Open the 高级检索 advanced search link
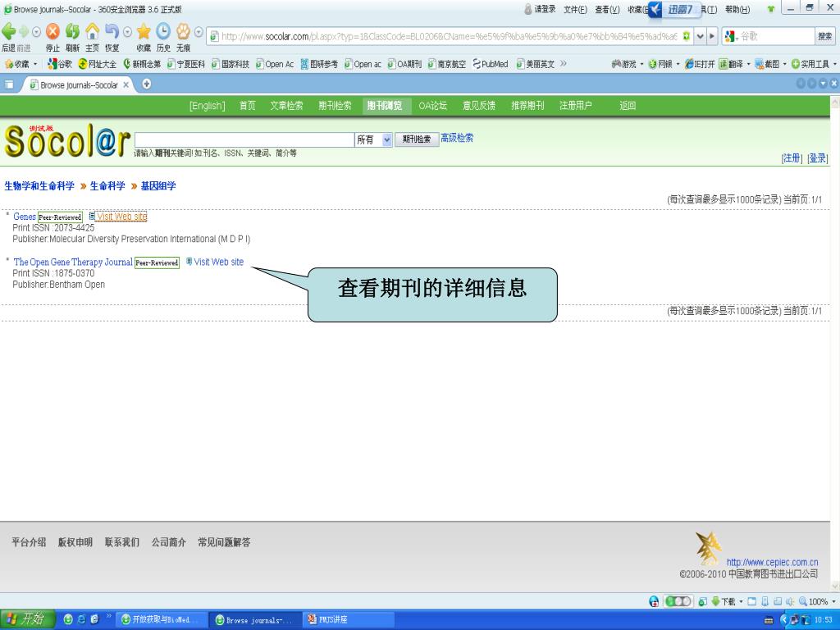840x630 pixels. [457, 138]
